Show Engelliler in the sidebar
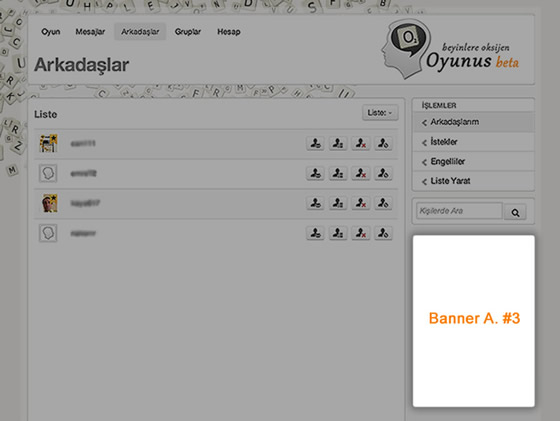 tap(473, 162)
